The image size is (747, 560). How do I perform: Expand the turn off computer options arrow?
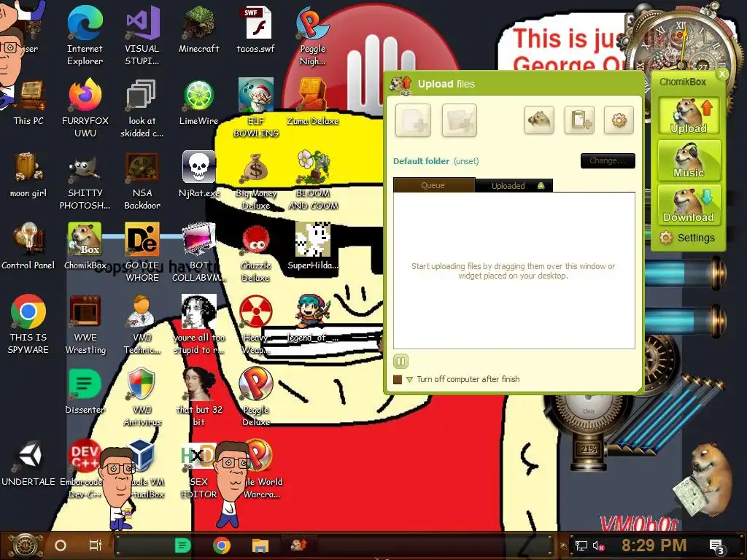coord(409,379)
